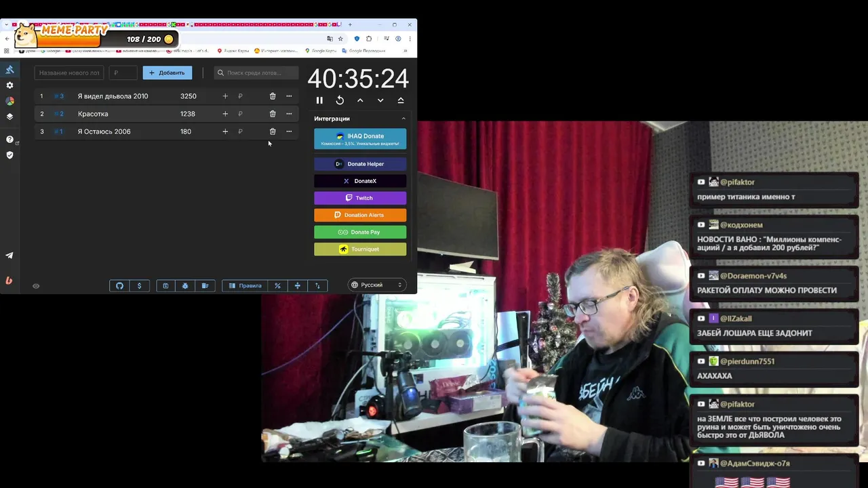
Task: Open the Telegram paper plane icon
Action: coord(9,256)
